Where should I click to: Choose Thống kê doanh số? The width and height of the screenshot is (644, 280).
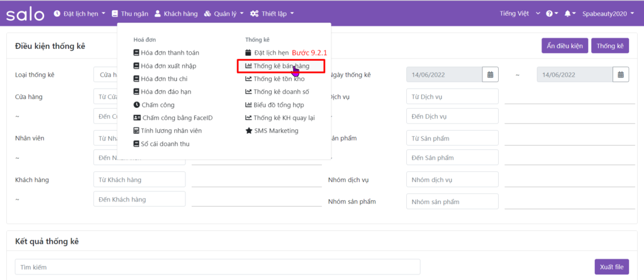(277, 92)
